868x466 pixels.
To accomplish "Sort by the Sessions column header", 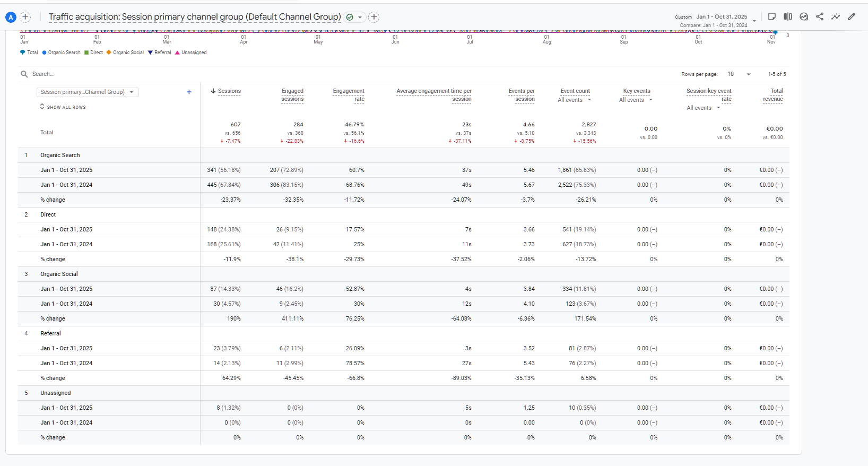I will point(229,91).
